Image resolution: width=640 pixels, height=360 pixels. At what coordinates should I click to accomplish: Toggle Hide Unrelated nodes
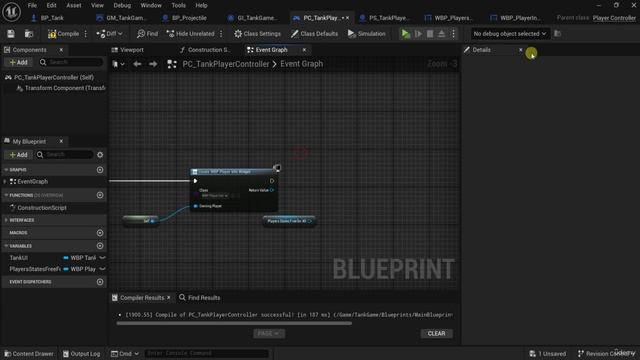click(x=191, y=34)
